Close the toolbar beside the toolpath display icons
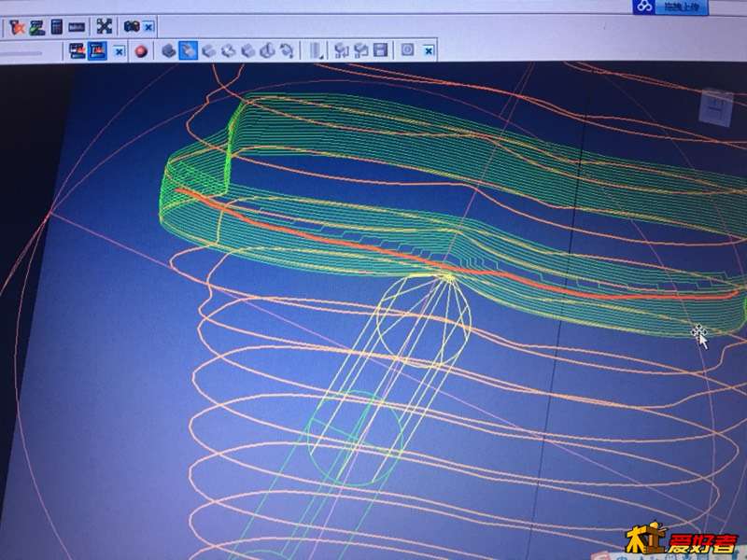Screen dimensions: 747x560 click(x=120, y=51)
